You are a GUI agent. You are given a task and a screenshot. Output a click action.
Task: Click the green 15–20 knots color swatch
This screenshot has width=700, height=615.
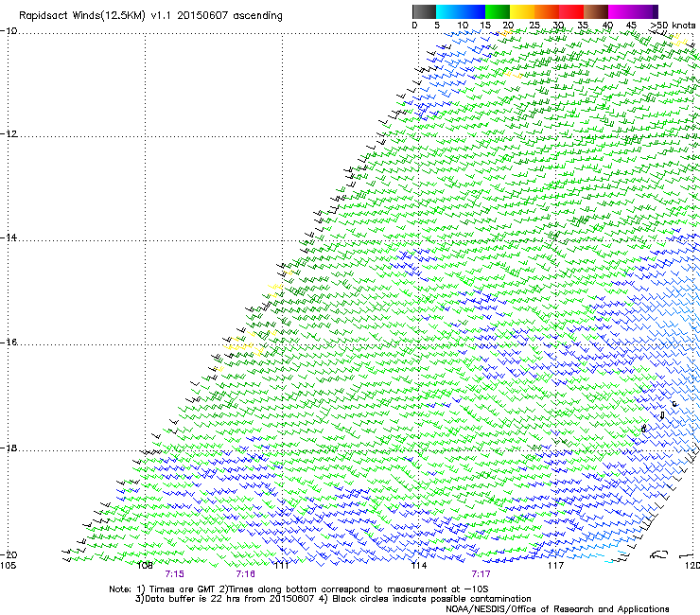(498, 11)
